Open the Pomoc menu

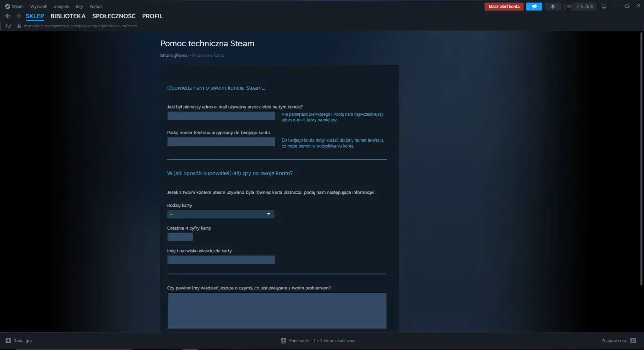pyautogui.click(x=96, y=6)
